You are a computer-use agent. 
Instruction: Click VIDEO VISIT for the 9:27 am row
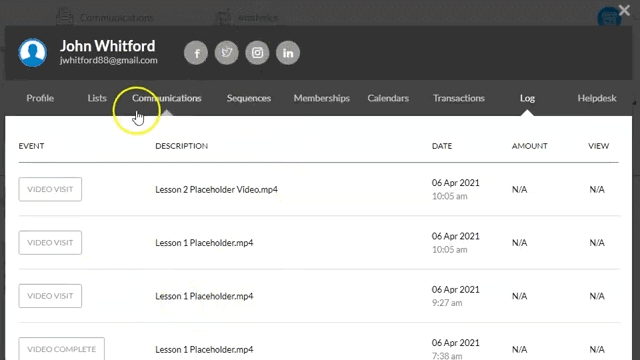[x=50, y=296]
